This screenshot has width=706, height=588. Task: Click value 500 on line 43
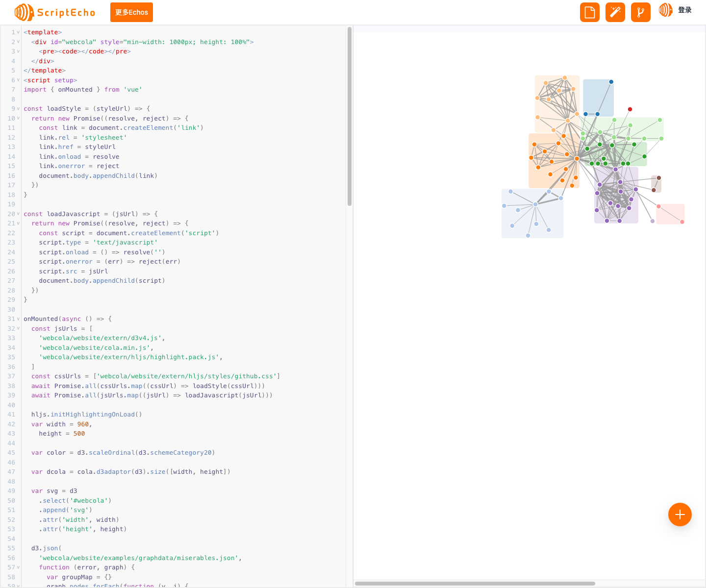[x=79, y=434]
